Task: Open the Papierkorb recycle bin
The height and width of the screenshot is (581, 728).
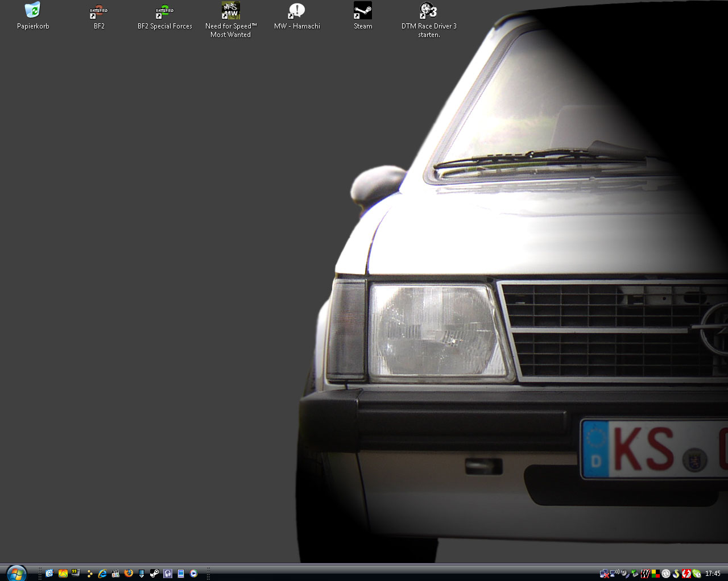Action: [33, 11]
